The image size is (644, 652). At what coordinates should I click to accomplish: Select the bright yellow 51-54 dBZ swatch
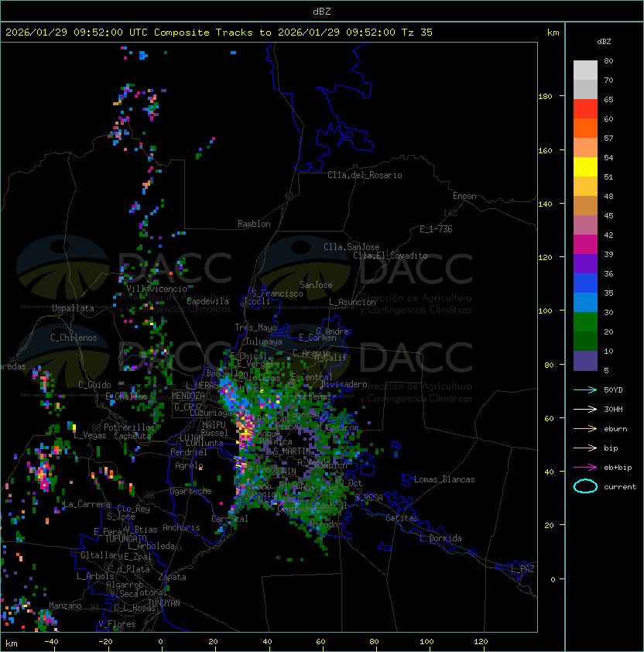coord(585,167)
